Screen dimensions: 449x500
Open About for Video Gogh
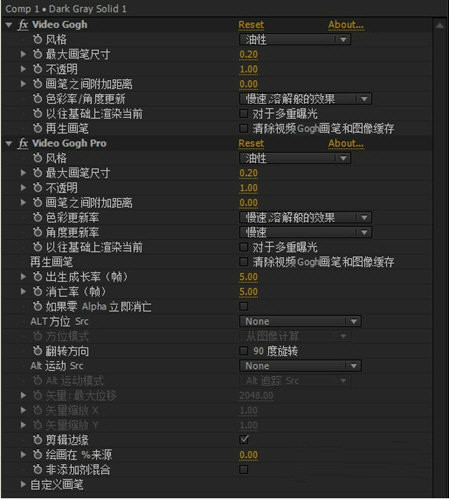(x=346, y=25)
